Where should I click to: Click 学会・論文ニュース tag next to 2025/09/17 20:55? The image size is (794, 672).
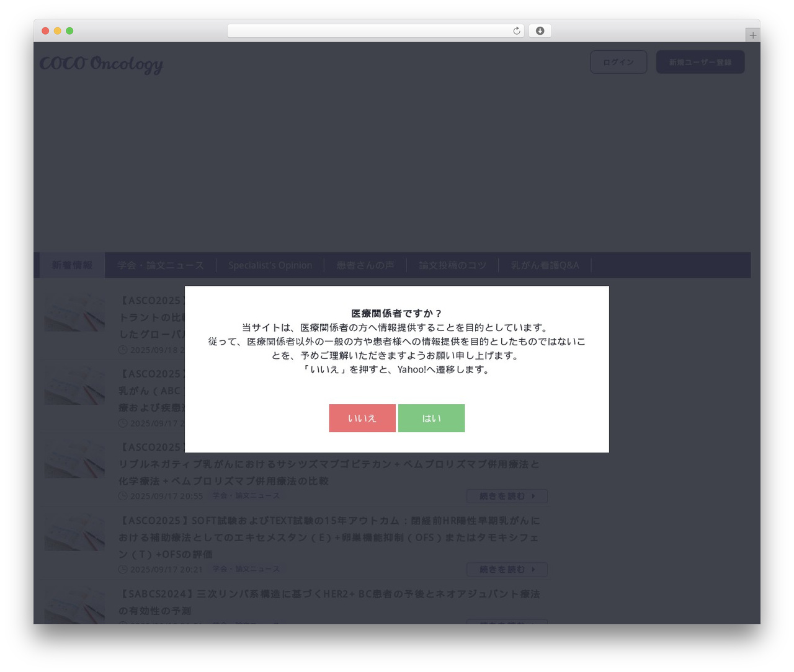click(246, 496)
